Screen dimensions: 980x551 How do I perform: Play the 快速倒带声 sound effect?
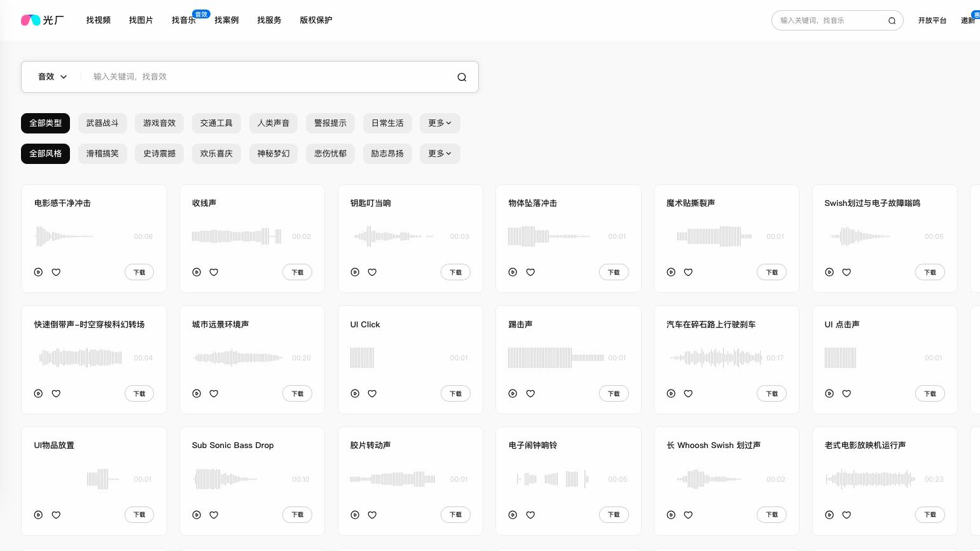click(x=38, y=393)
